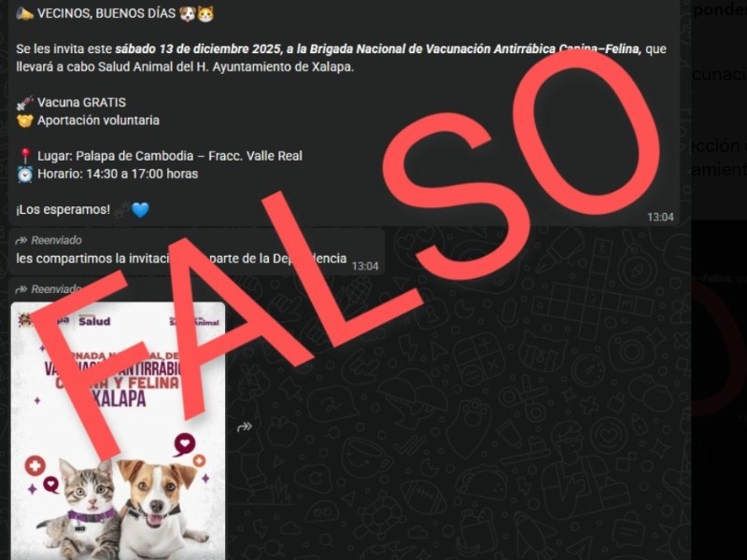Viewport: 747px width, 560px height.
Task: Select the megaphone emoji in VECINOS greeting
Action: [25, 13]
